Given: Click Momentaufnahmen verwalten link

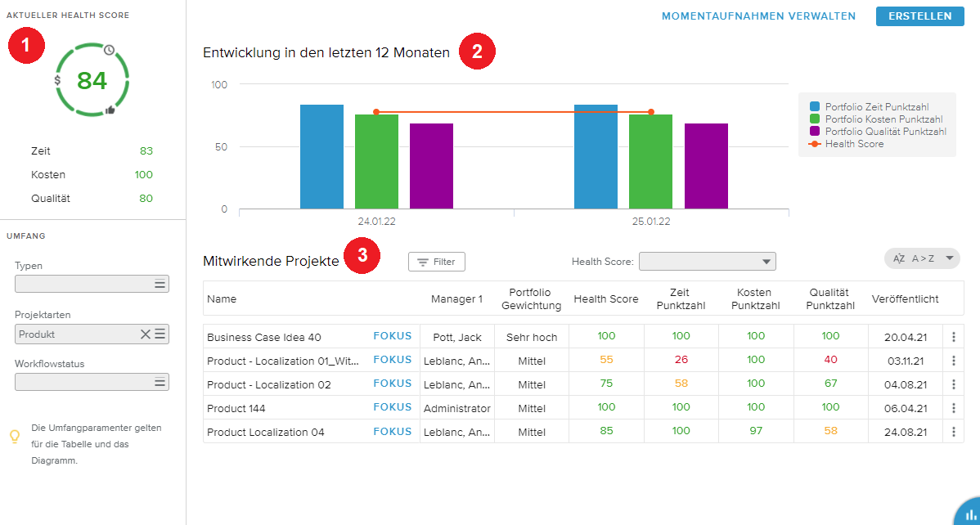Looking at the screenshot, I should point(758,16).
